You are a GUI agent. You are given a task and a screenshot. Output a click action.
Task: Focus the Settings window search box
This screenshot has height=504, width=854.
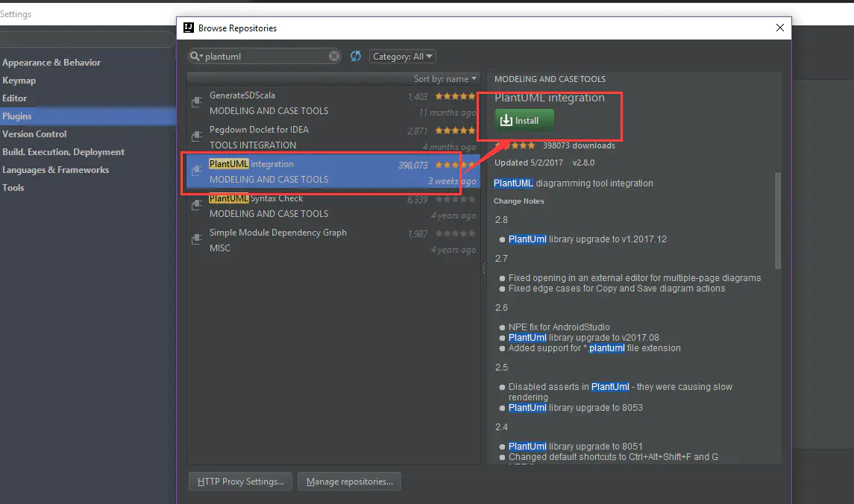click(x=87, y=40)
